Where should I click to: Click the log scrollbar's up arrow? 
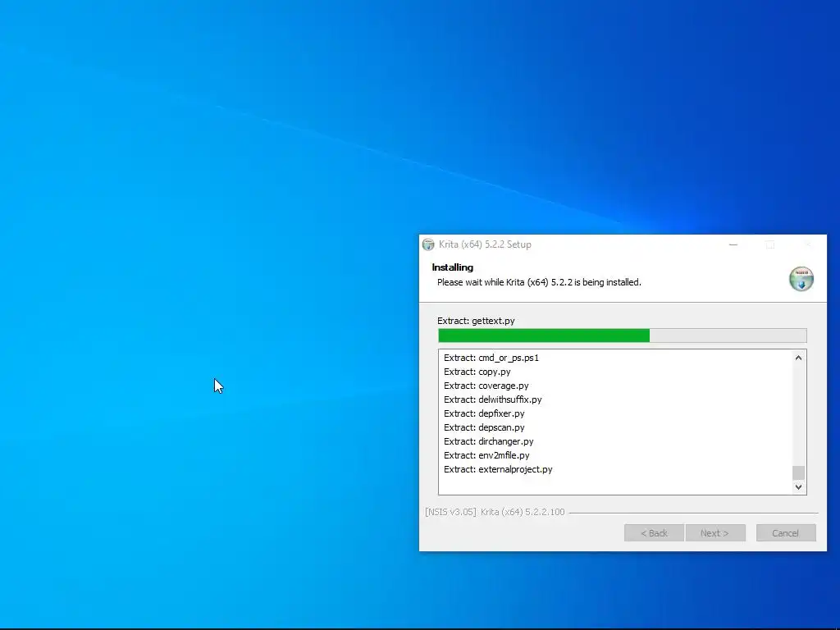(x=798, y=358)
